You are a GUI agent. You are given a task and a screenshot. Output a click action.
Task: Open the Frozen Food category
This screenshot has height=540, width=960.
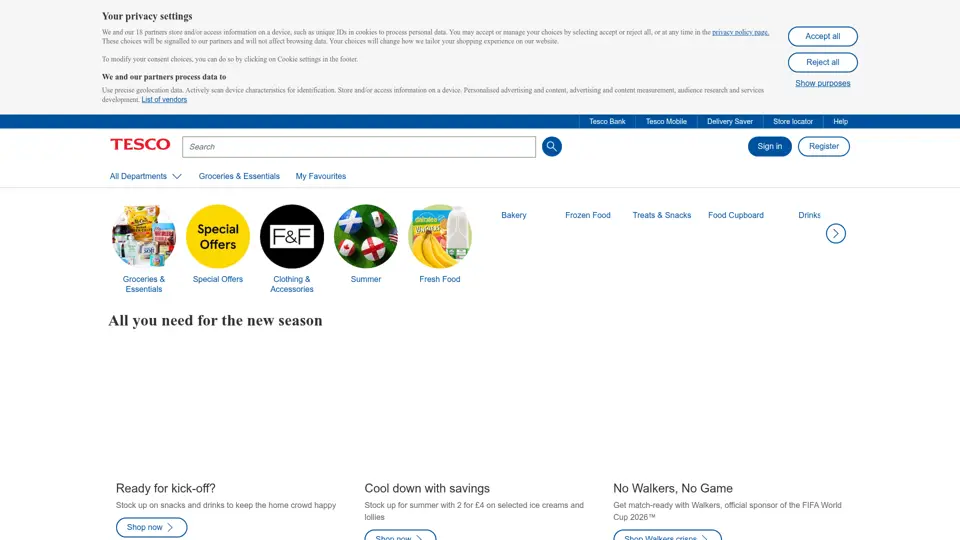tap(588, 216)
